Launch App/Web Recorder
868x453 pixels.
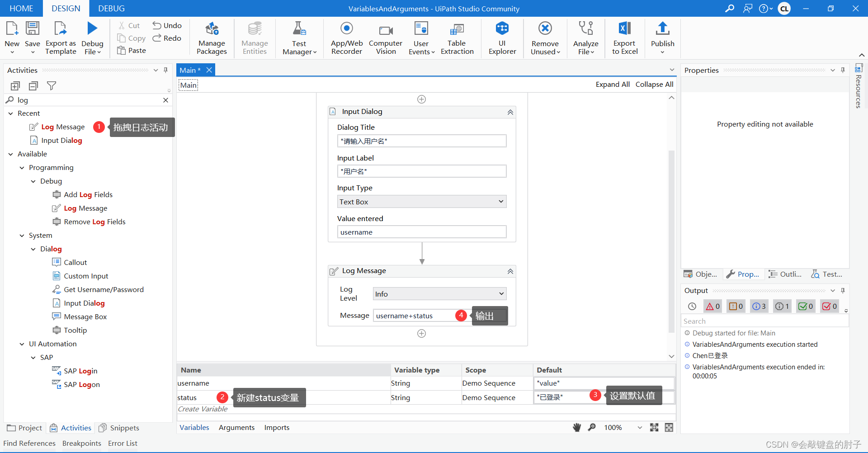347,38
